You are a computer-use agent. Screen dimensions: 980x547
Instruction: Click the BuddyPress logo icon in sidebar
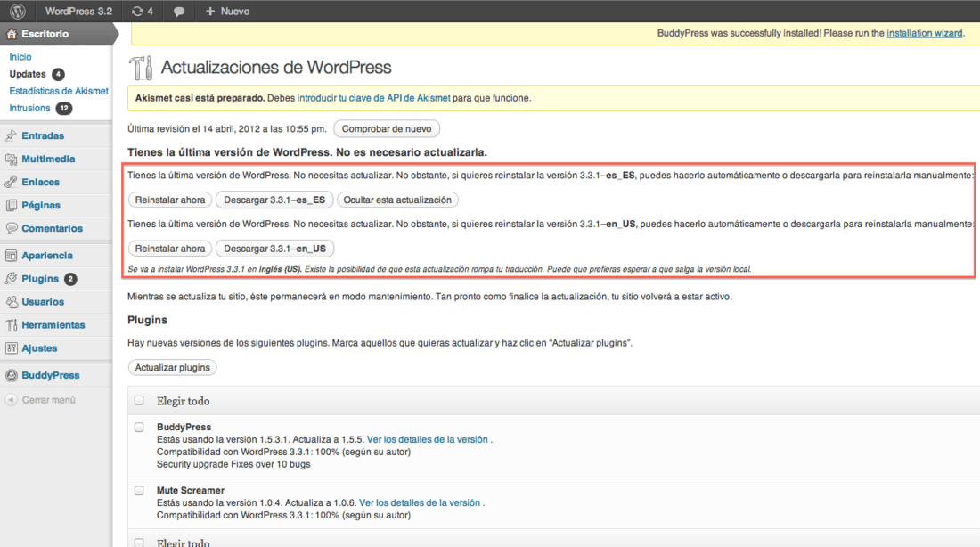click(12, 375)
